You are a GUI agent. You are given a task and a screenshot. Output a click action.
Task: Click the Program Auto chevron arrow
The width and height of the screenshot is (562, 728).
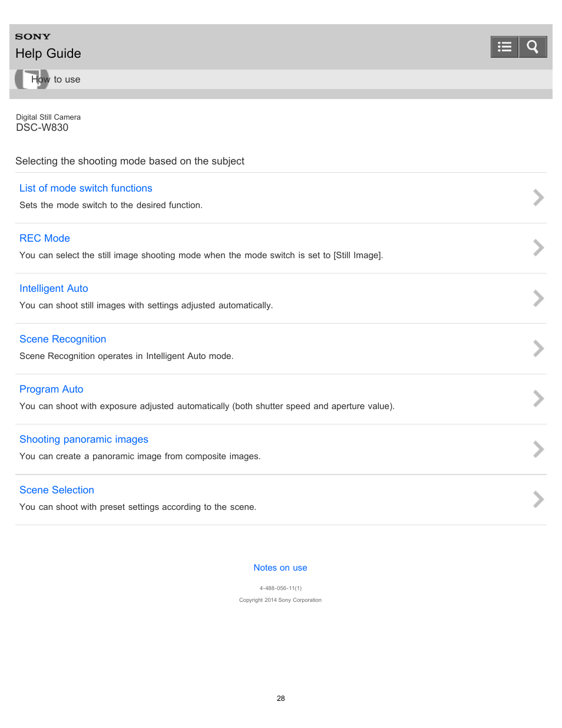tap(538, 398)
